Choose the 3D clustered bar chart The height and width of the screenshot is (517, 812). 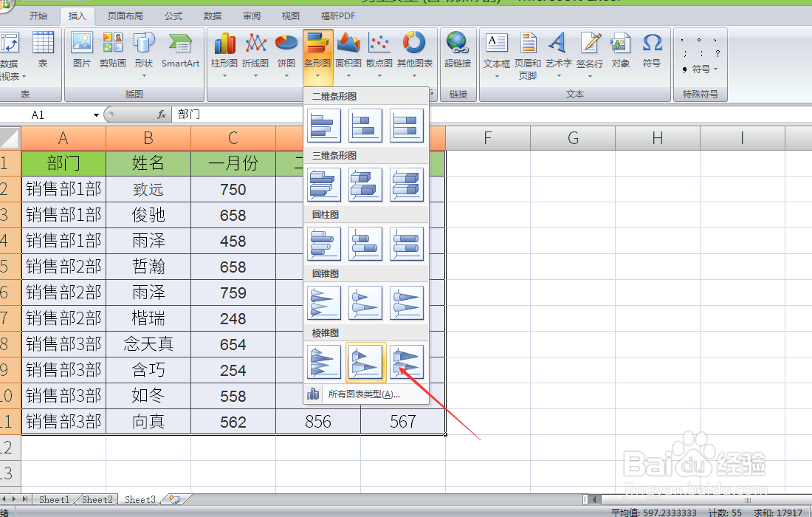[x=324, y=185]
